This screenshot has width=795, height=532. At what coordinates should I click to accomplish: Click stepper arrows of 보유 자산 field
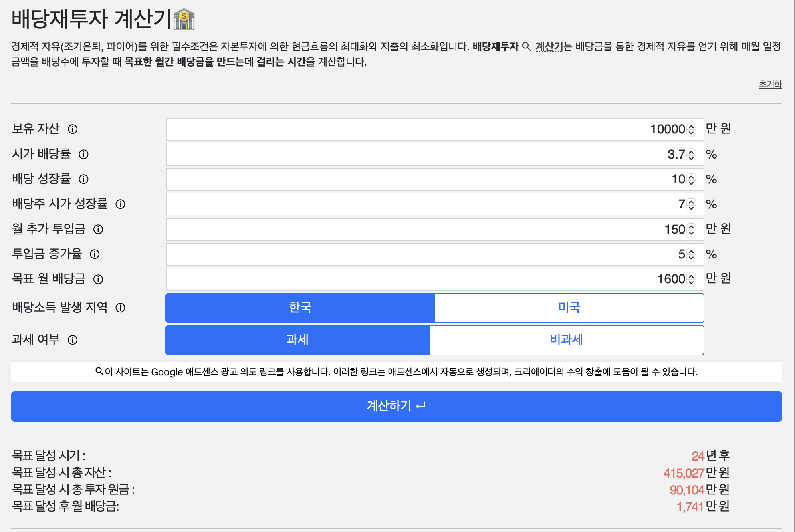(691, 129)
